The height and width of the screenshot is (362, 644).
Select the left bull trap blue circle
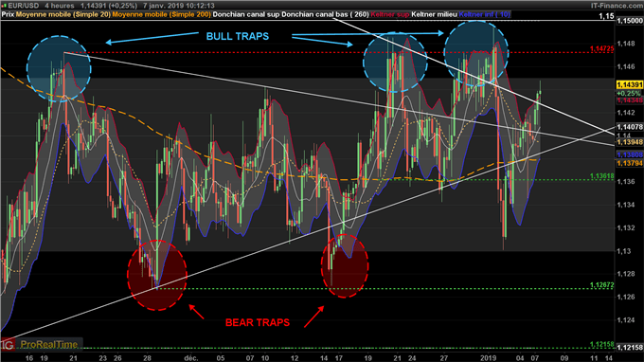tap(59, 68)
